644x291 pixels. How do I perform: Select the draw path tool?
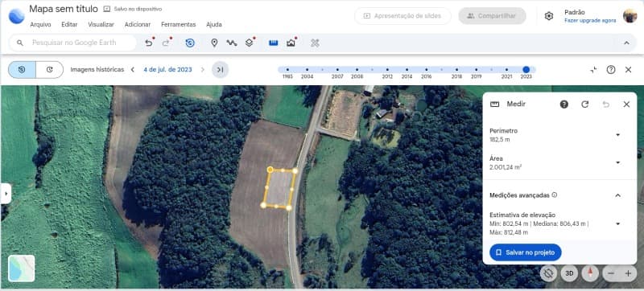[232, 43]
